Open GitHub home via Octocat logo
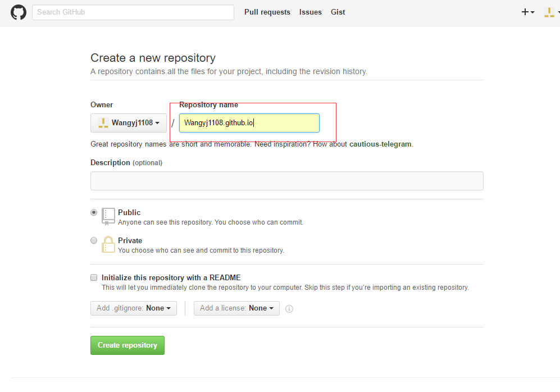Image resolution: width=560 pixels, height=392 pixels. (x=18, y=12)
